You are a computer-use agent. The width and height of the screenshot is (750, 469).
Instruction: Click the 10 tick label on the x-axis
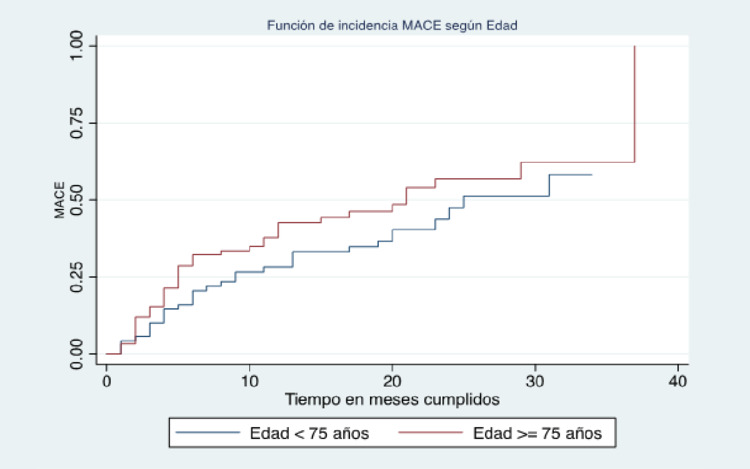(x=249, y=380)
